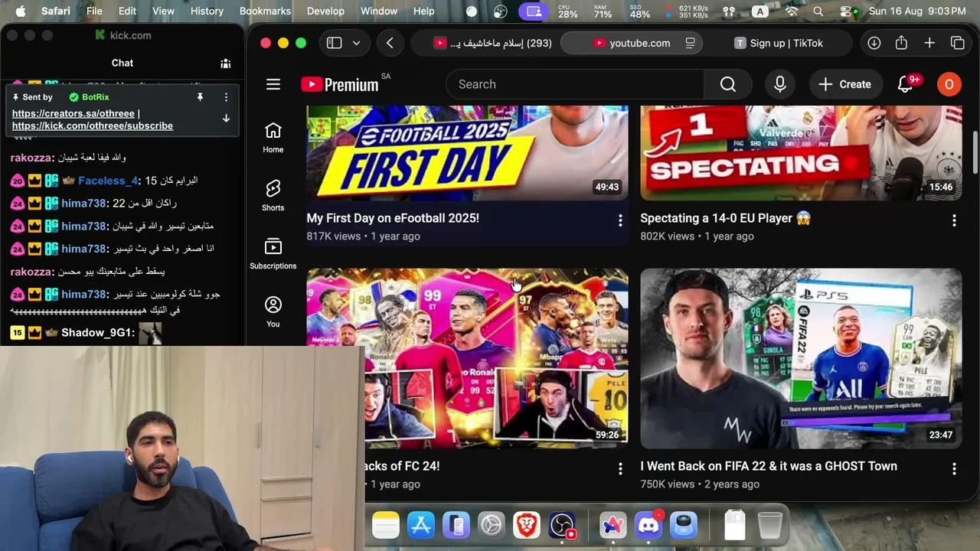Viewport: 980px width, 551px height.
Task: Open the keyboard input source menu
Action: point(759,11)
